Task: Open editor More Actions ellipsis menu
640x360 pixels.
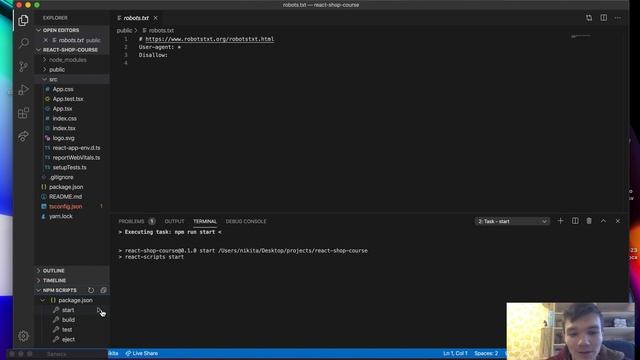Action: click(x=618, y=18)
